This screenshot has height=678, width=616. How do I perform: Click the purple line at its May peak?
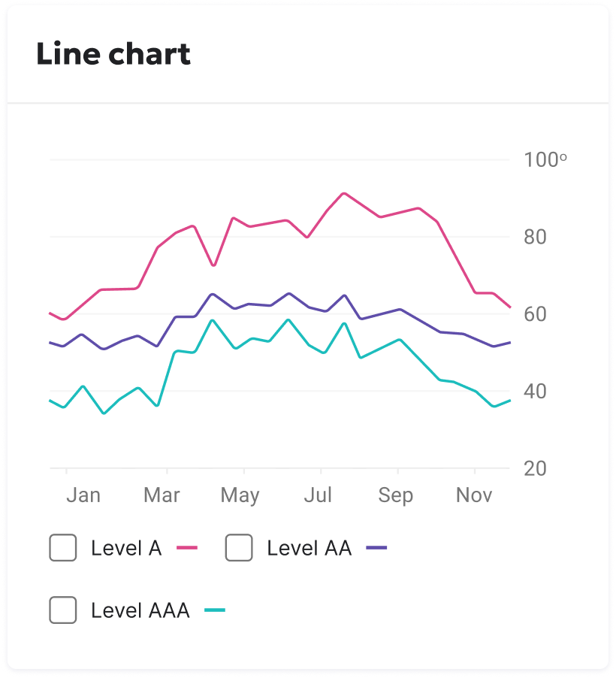pos(213,295)
